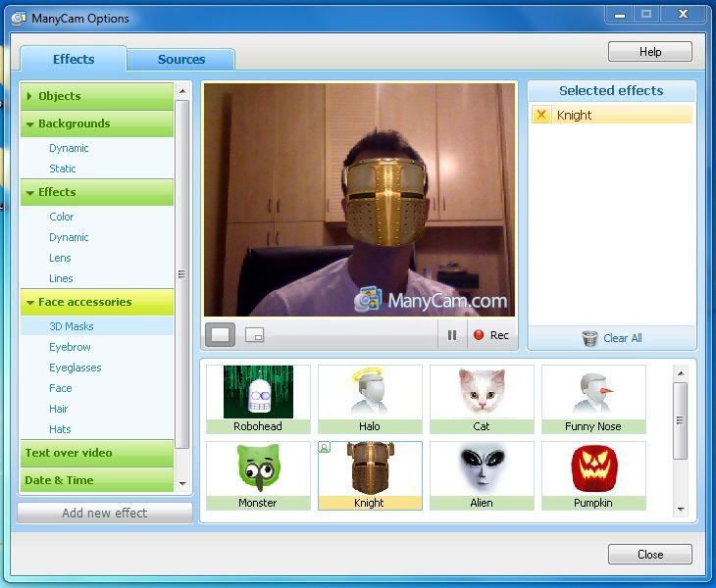Image resolution: width=716 pixels, height=588 pixels.
Task: Open Hats accessories
Action: [x=60, y=429]
